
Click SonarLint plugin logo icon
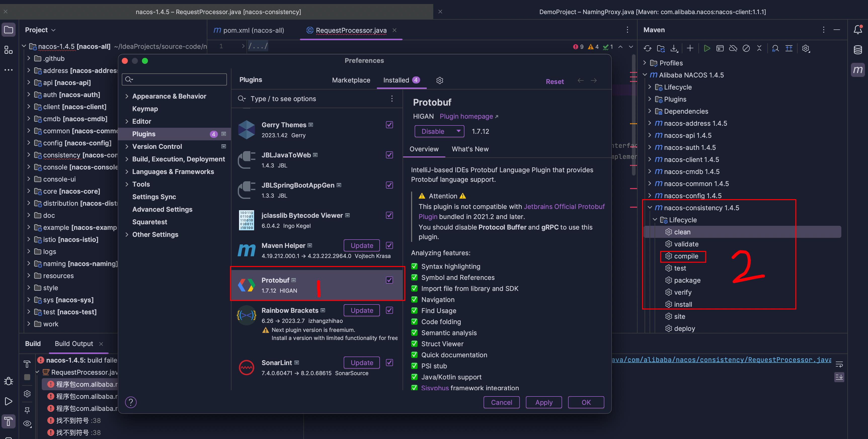(247, 367)
